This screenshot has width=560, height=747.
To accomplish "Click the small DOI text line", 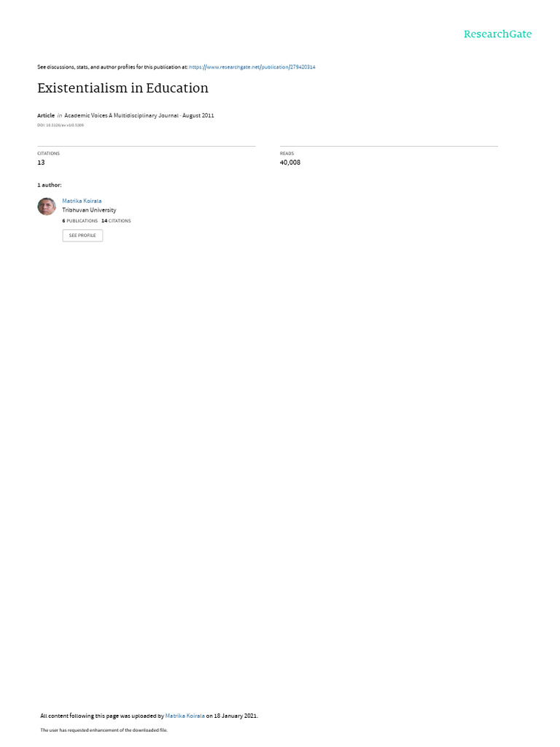I will click(x=61, y=125).
